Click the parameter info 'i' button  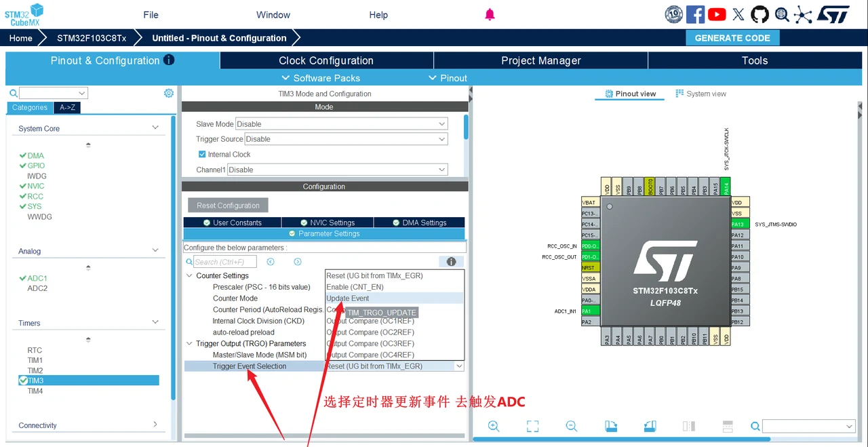[451, 262]
